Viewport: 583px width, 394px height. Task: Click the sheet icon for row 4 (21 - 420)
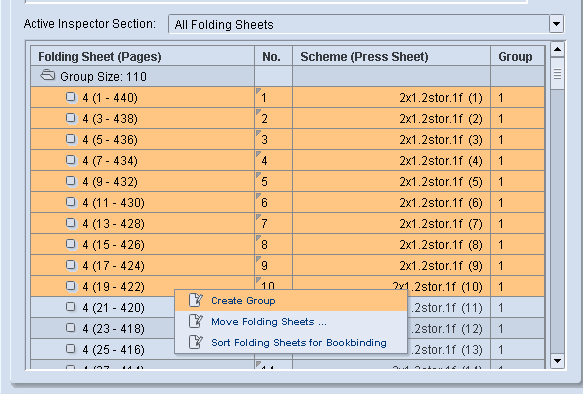coord(70,307)
